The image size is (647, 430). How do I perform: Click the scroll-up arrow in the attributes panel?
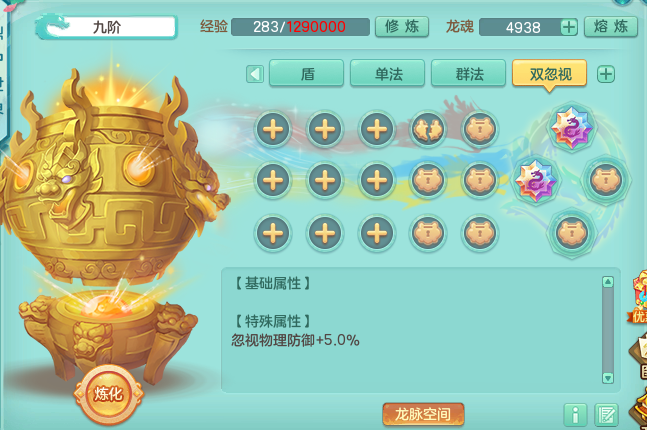(x=607, y=282)
